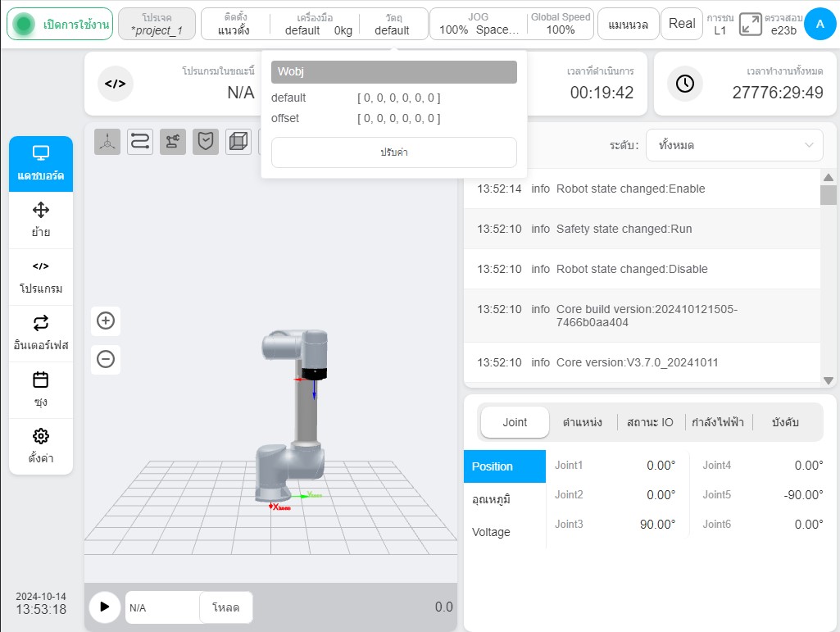Viewport: 840px width, 632px height.
Task: Click the Joint3 value 90.00°
Action: click(657, 525)
